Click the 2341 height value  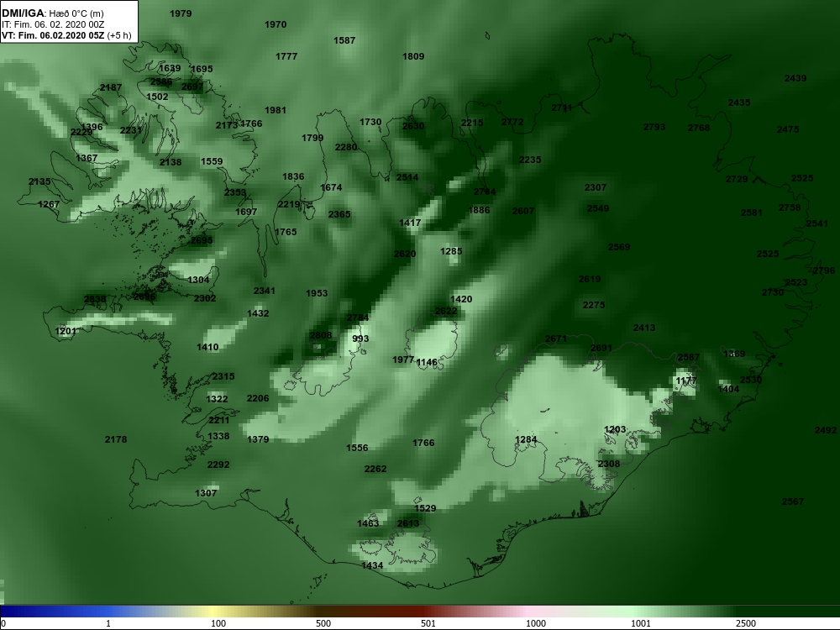(264, 291)
